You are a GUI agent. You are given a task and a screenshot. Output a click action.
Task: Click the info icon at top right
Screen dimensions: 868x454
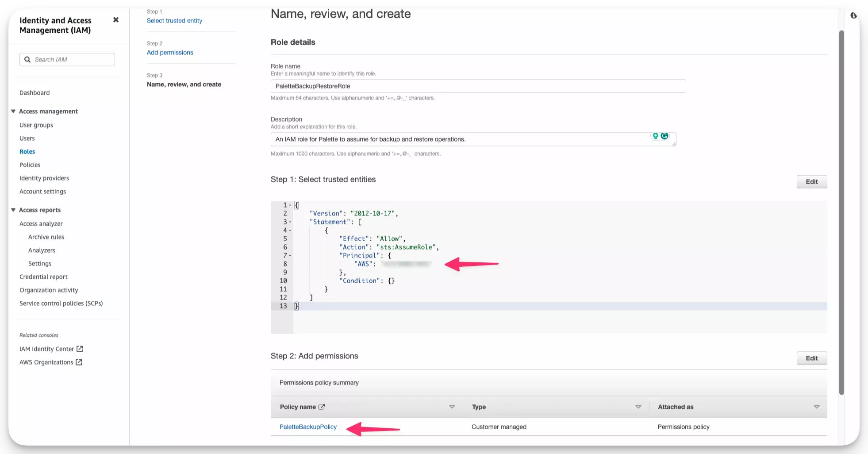854,15
